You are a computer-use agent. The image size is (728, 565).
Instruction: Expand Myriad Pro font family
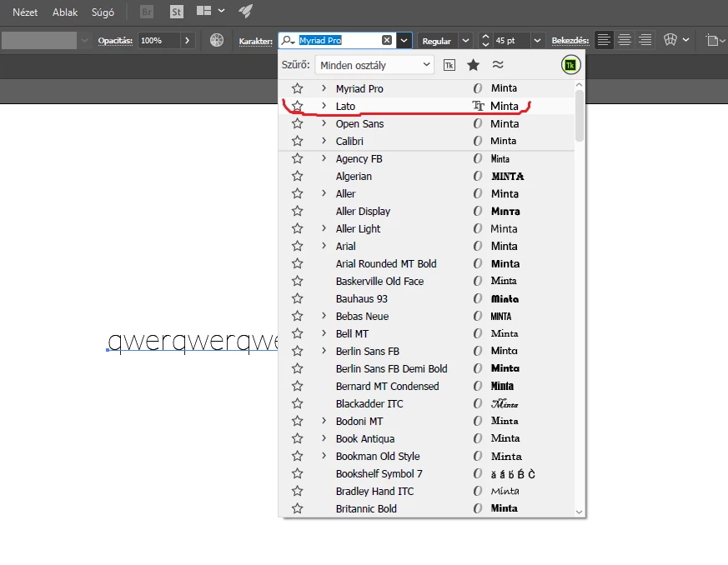[x=324, y=87]
